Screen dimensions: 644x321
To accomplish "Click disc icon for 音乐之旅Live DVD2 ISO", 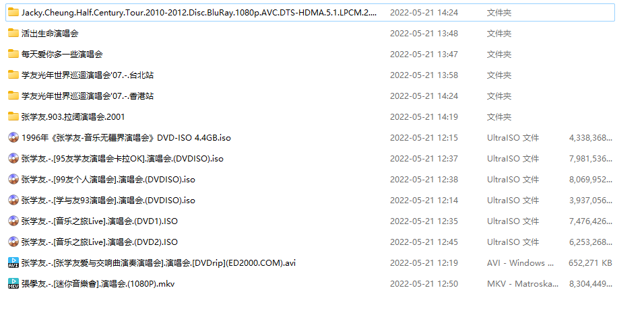I will (13, 242).
